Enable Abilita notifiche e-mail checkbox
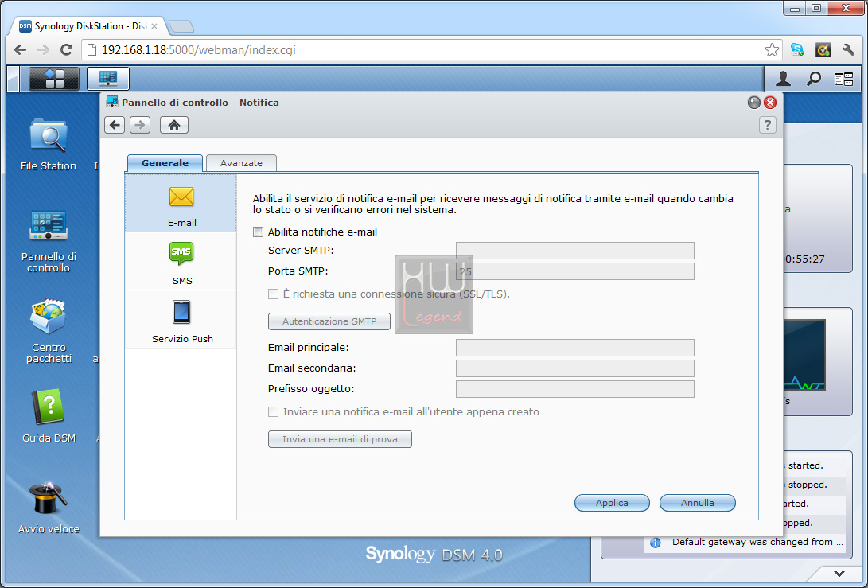Viewport: 868px width, 588px height. [x=258, y=232]
